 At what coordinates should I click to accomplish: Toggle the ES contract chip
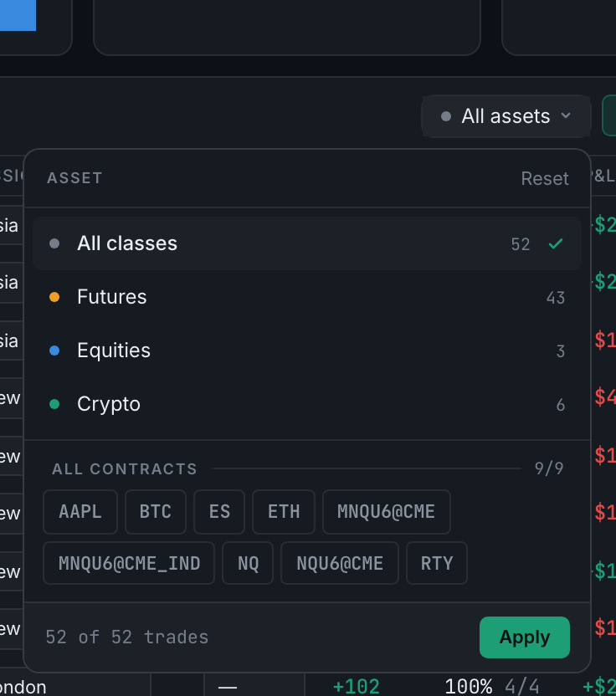[219, 512]
